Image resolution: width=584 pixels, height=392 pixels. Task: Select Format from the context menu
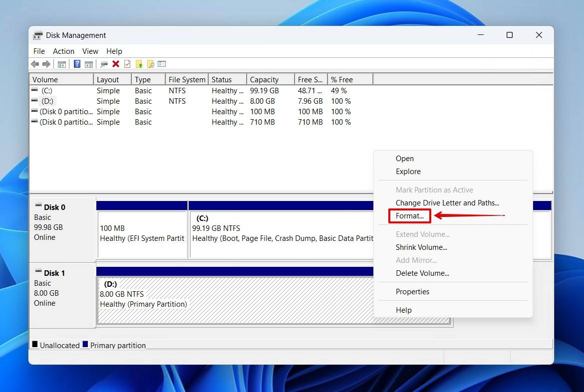409,216
